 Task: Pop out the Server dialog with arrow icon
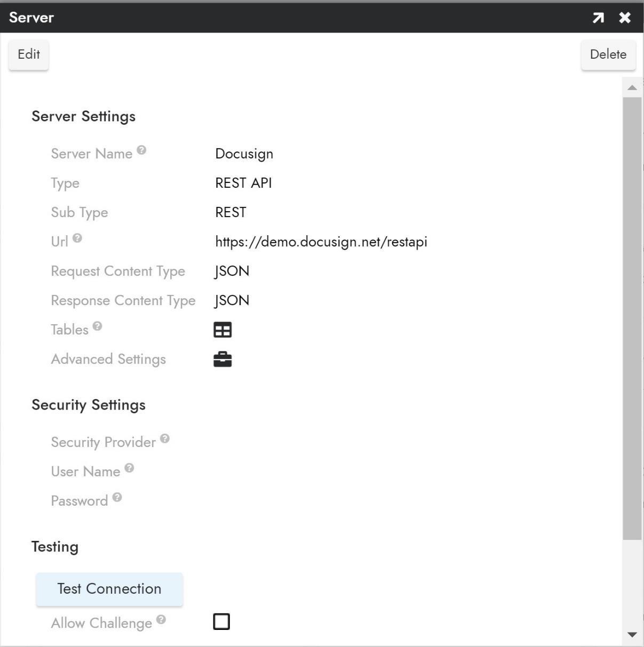(598, 18)
